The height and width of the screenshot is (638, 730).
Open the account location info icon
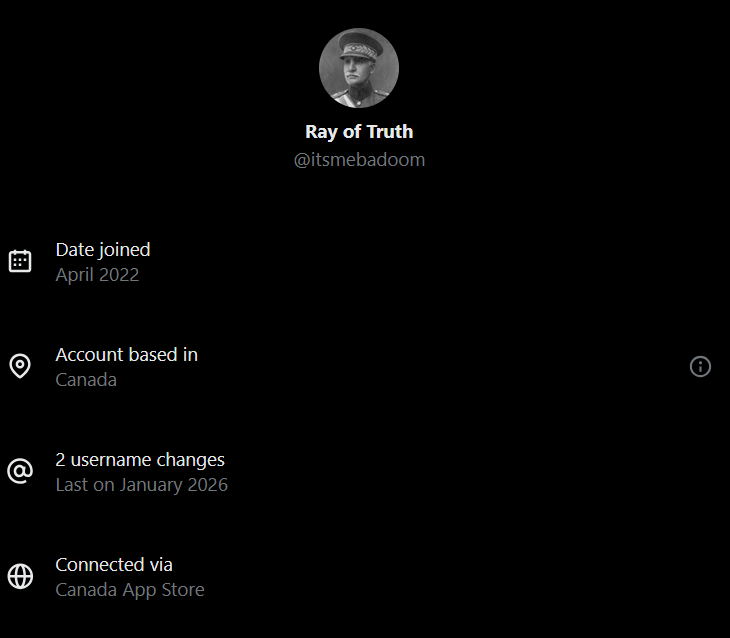(700, 367)
